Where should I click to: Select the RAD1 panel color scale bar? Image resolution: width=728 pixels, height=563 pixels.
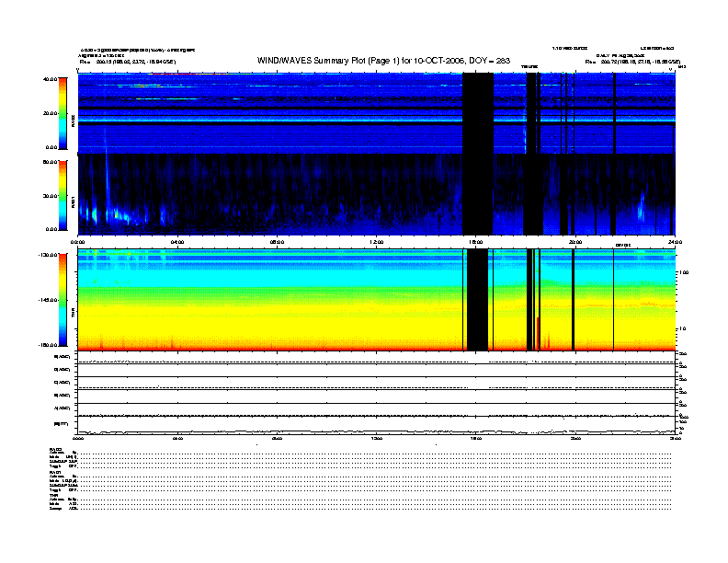(63, 196)
